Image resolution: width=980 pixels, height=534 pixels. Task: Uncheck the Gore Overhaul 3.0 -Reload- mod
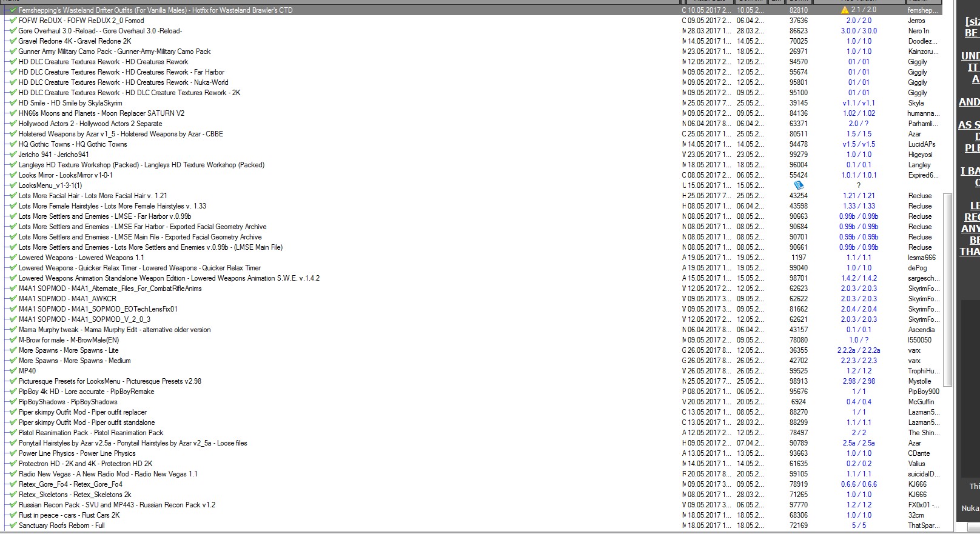pyautogui.click(x=13, y=31)
